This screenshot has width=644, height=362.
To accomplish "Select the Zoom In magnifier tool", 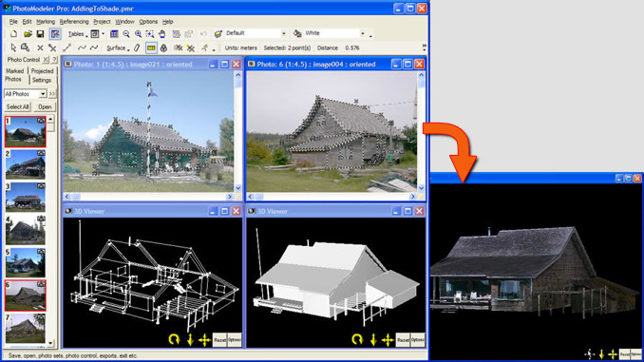I will [139, 33].
